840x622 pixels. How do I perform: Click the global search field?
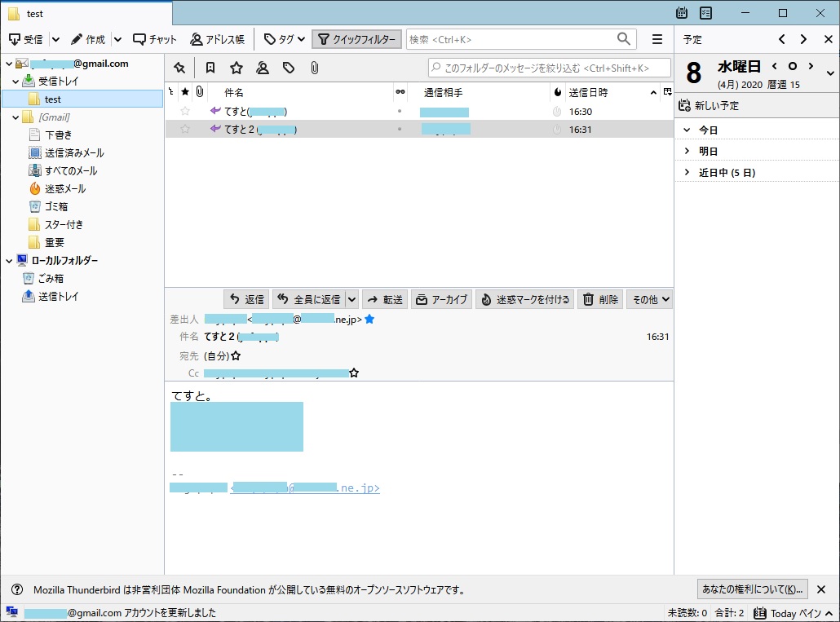[x=511, y=39]
